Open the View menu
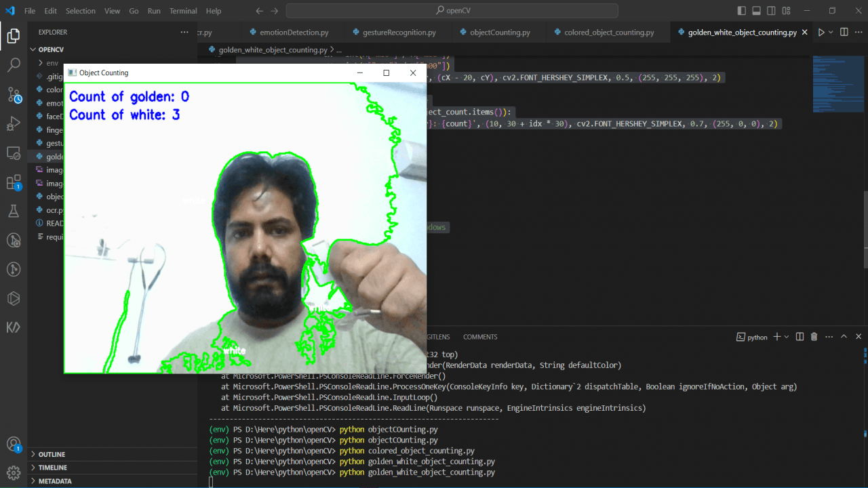 pos(113,11)
